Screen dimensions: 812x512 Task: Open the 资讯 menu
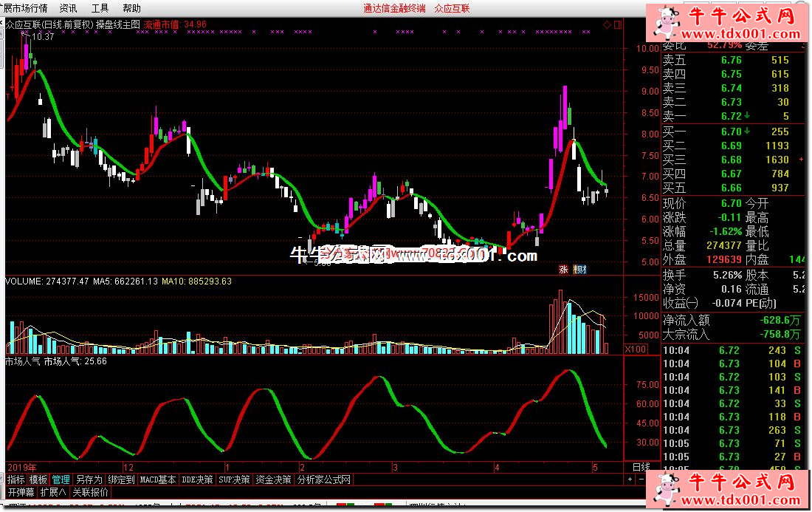click(68, 8)
